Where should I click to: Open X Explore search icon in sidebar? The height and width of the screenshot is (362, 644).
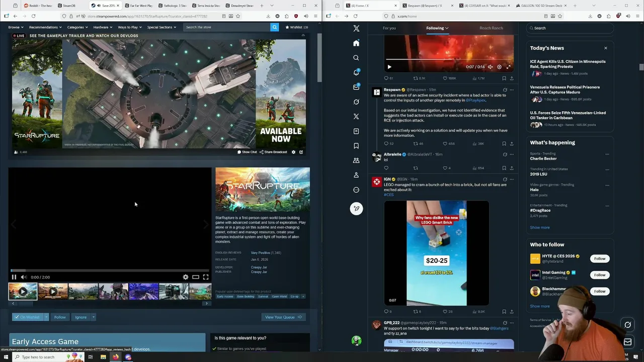coord(356,58)
